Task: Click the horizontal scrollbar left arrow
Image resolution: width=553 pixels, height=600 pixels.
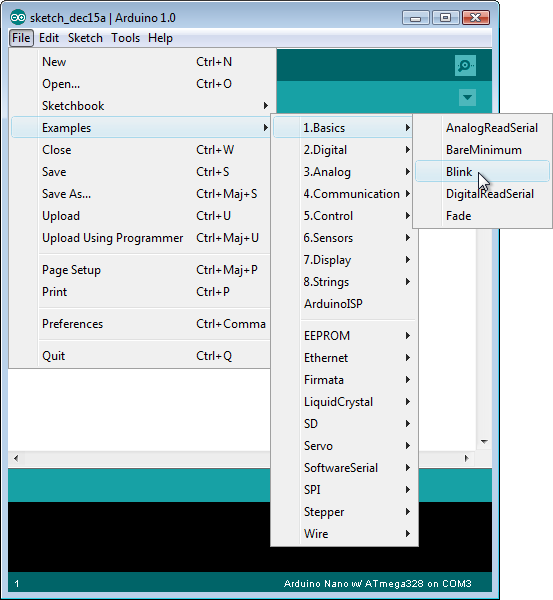Action: pos(16,458)
